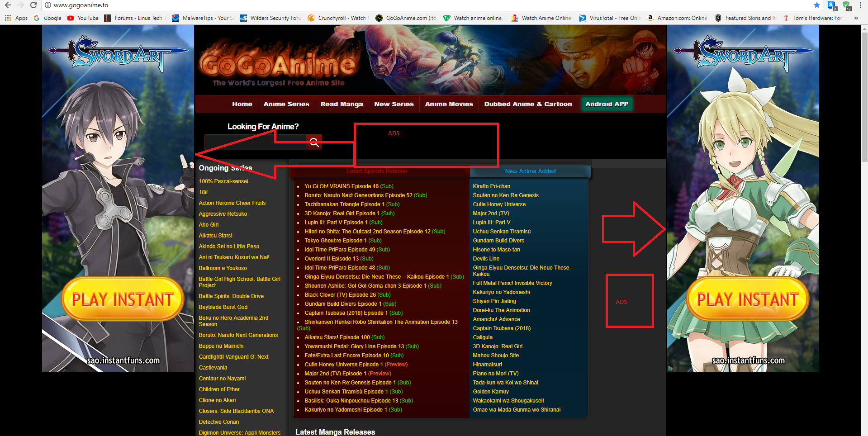Open the GoGoAnime.com bookmark

[x=406, y=18]
